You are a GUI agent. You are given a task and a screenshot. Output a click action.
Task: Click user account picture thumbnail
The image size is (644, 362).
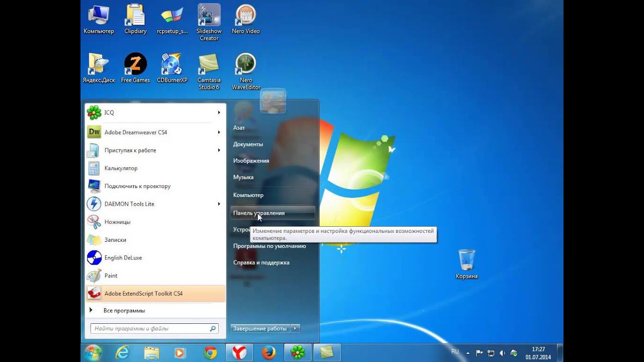[273, 101]
